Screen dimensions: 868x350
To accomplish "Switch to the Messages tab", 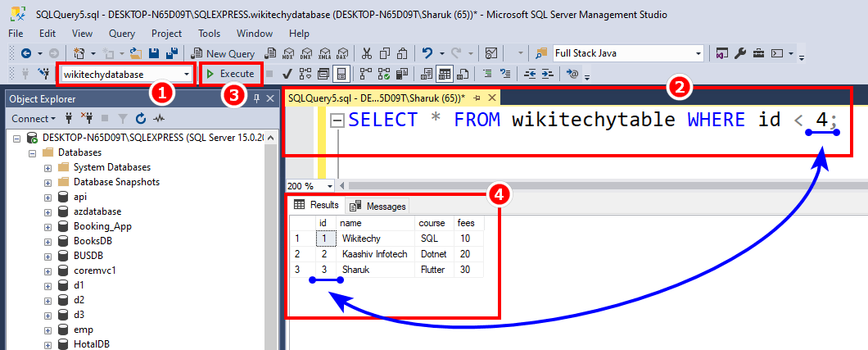I will [x=378, y=206].
